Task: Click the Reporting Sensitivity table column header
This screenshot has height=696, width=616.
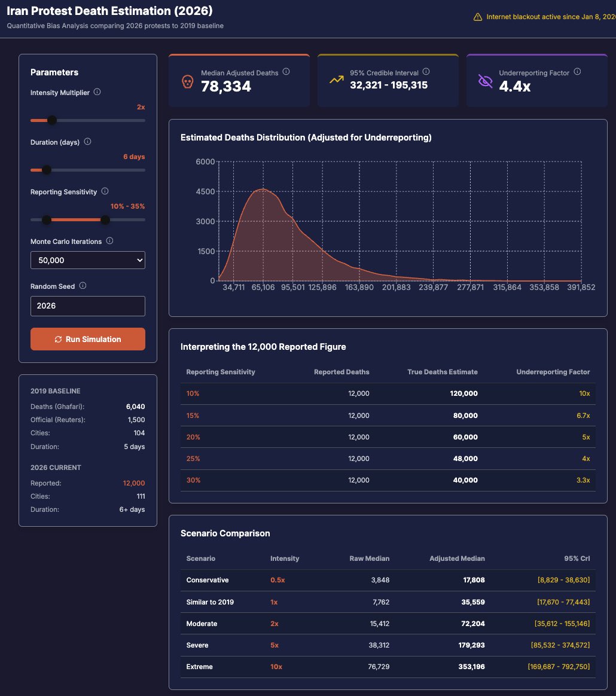Action: [x=221, y=372]
